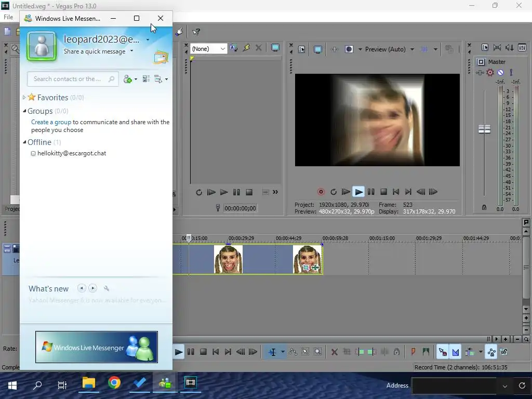
Task: Stop playback in video preview
Action: point(384,192)
